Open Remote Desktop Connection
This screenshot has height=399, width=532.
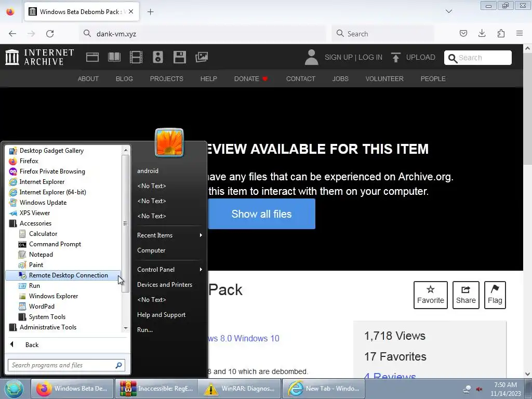click(x=63, y=275)
